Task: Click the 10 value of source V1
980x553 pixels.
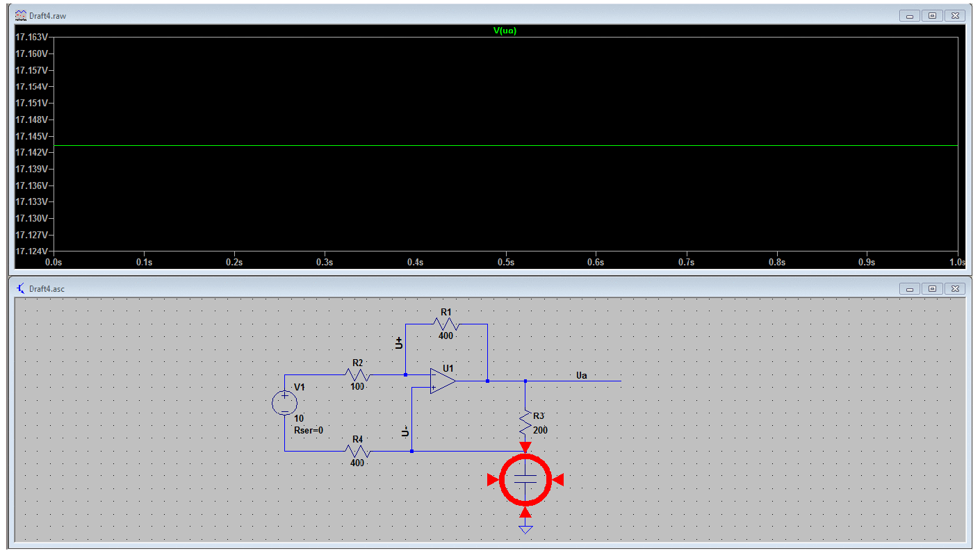Action: pyautogui.click(x=299, y=418)
